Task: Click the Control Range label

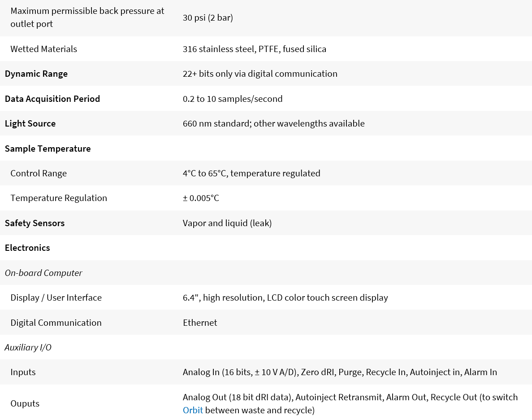Action: tap(39, 173)
